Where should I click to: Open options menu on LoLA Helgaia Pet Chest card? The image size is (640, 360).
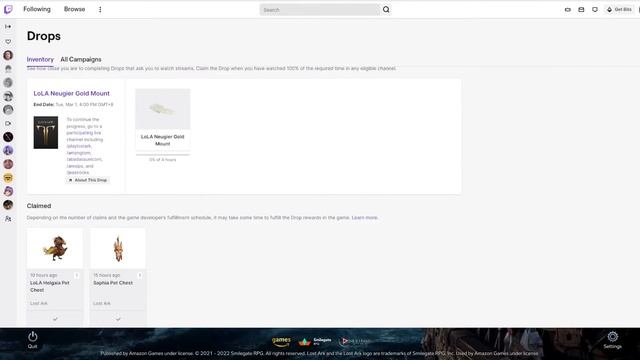(76, 276)
